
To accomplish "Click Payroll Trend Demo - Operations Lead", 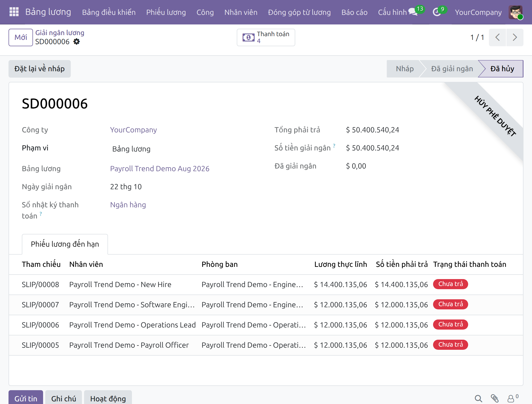I will pos(132,325).
